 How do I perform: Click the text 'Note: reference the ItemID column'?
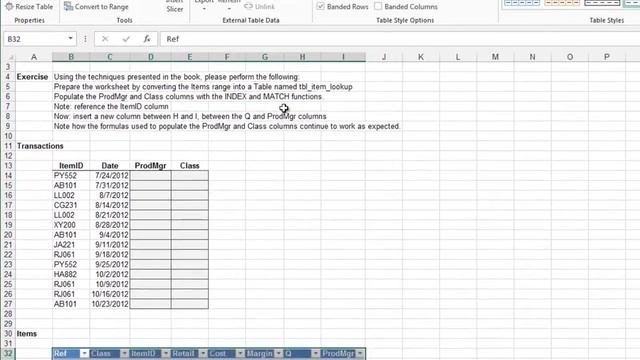tap(111, 107)
